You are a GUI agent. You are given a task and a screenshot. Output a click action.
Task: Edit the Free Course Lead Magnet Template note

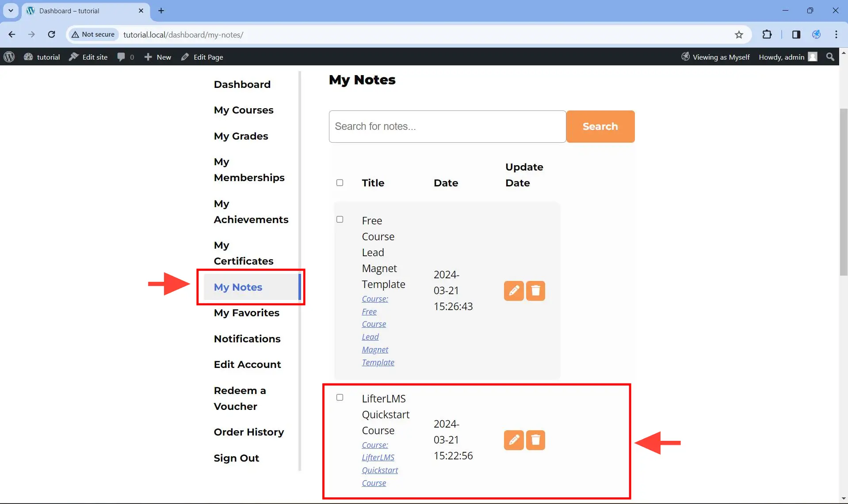(514, 291)
